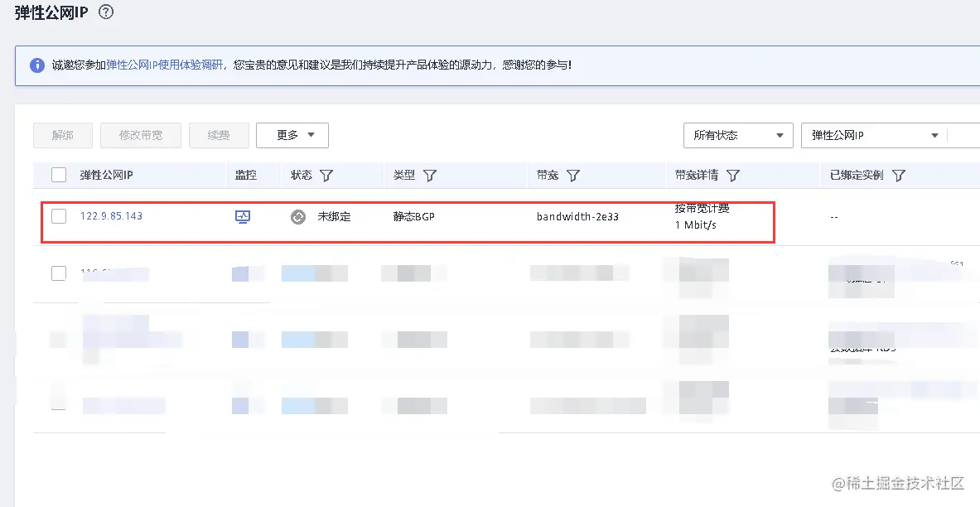Open the IP address 122.9.85.143
This screenshot has height=507, width=980.
point(111,215)
